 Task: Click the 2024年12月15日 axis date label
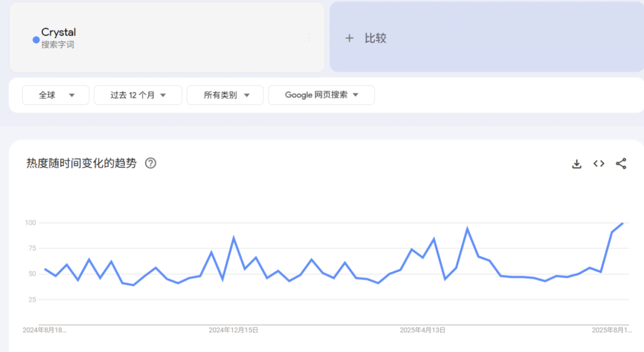(233, 330)
